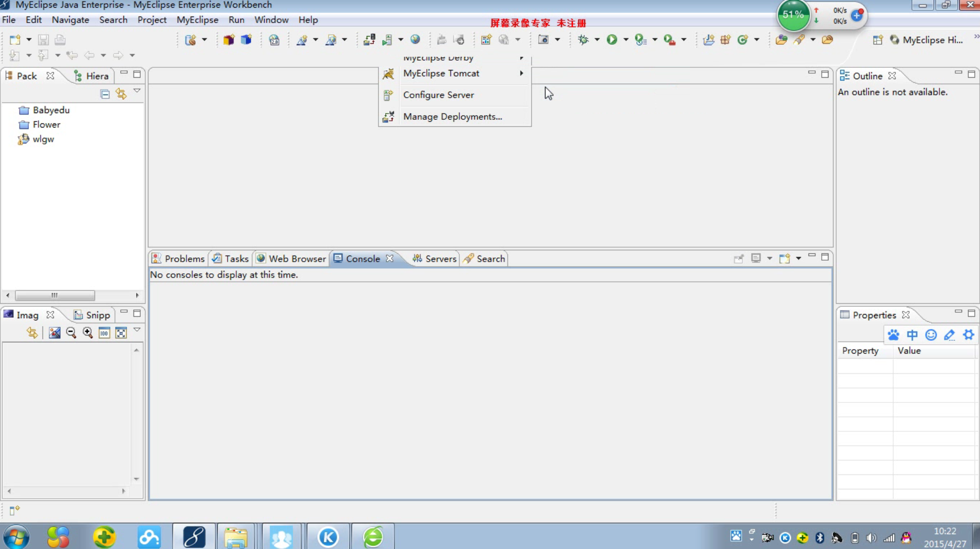Click the paw icon in Properties toolbar
The height and width of the screenshot is (549, 980).
click(893, 335)
